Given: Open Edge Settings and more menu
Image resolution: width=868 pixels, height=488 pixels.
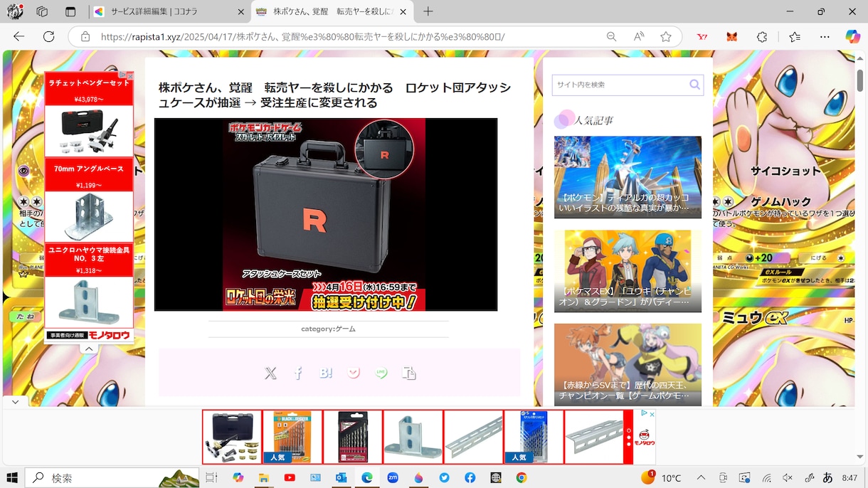Looking at the screenshot, I should pyautogui.click(x=825, y=36).
